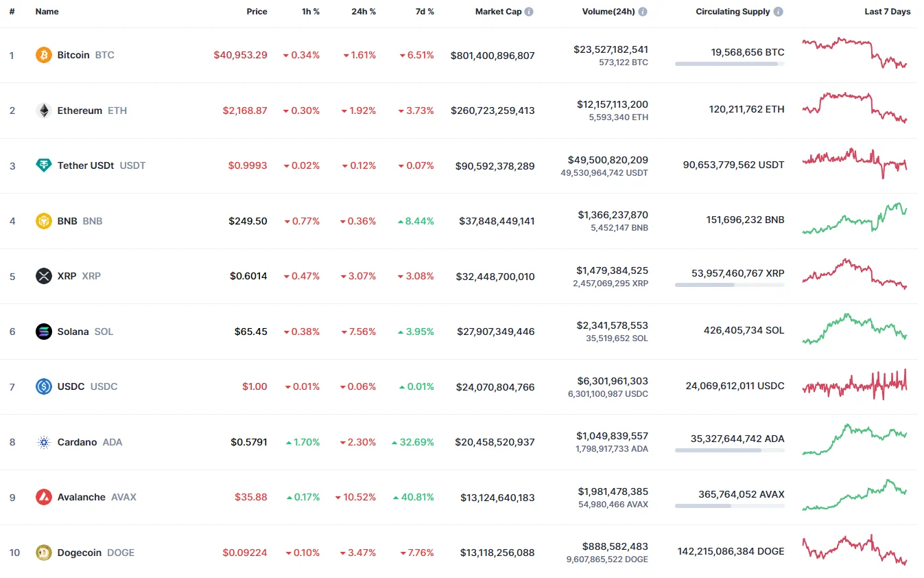The image size is (924, 578).
Task: Click Bitcoin's circulating supply progress bar
Action: [x=729, y=64]
